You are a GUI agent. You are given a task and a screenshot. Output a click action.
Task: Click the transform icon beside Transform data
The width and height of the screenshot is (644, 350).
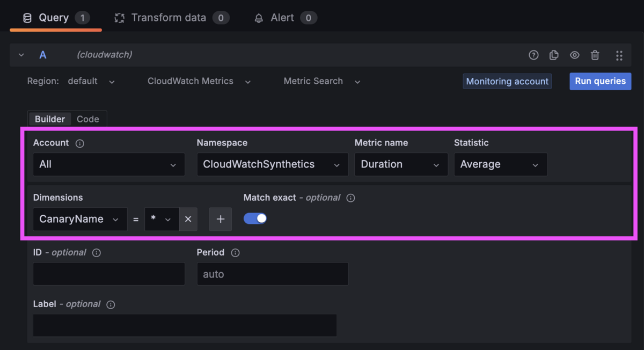tap(120, 18)
